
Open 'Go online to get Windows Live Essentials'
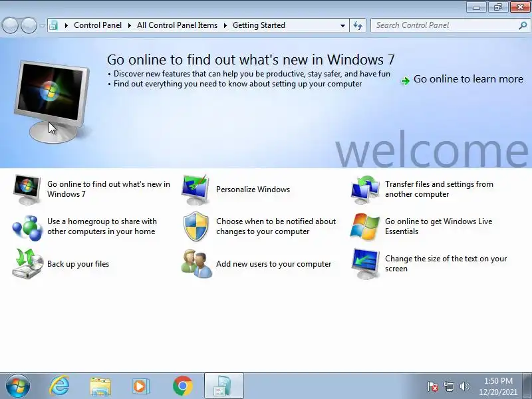click(438, 226)
